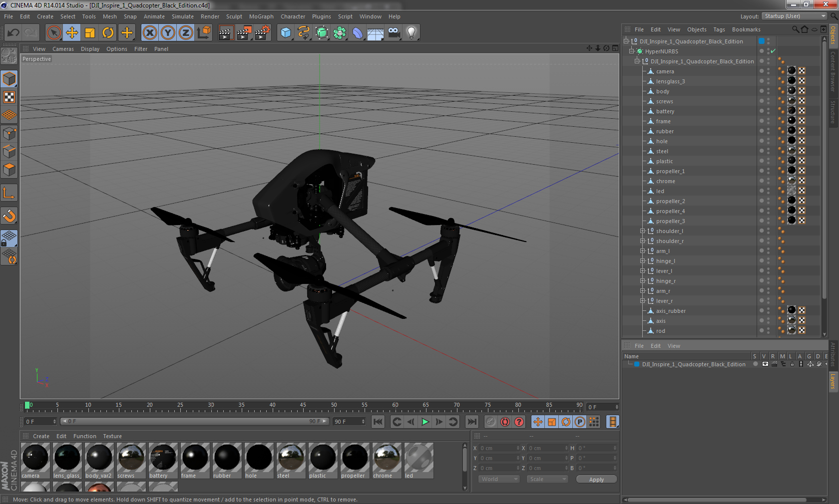839x504 pixels.
Task: Select Polygons mode
Action: [x=9, y=170]
